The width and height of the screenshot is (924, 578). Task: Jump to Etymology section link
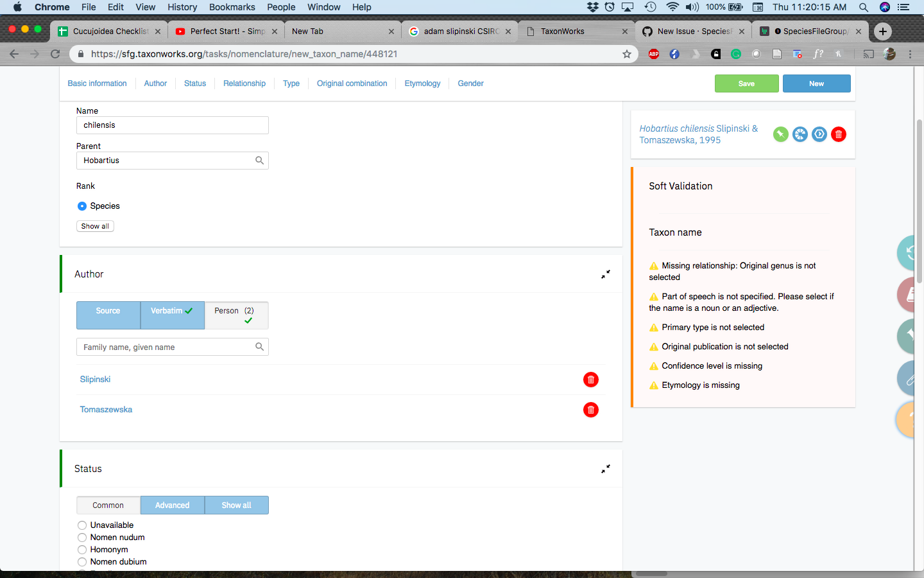click(422, 83)
